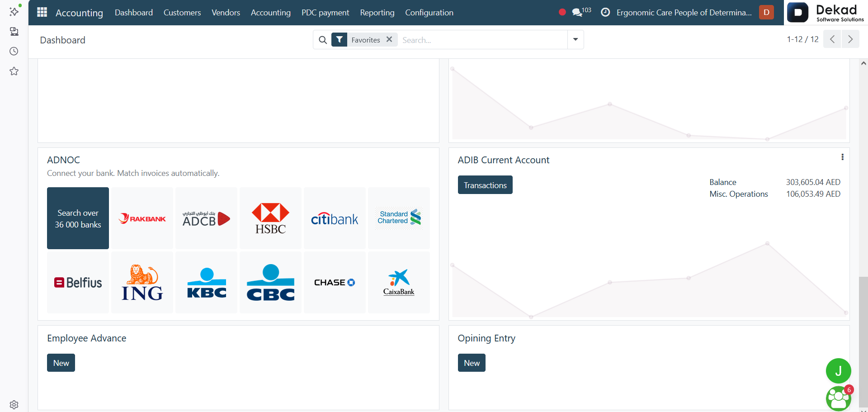Click the Misc. Operations label
The width and height of the screenshot is (868, 412).
coord(739,194)
